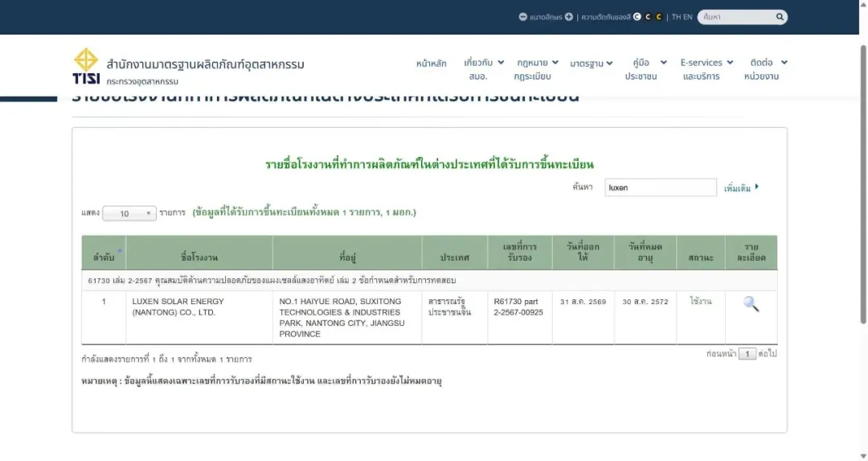Sort by the เลขที่การรับรอง column header

click(520, 253)
